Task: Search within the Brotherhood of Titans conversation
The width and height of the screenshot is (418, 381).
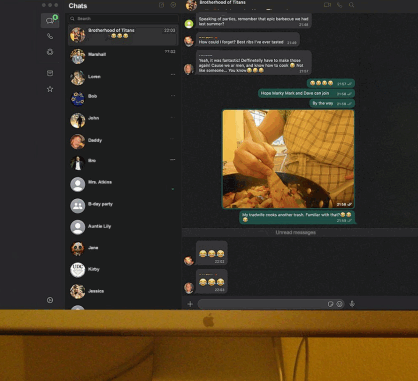Action: [x=351, y=5]
